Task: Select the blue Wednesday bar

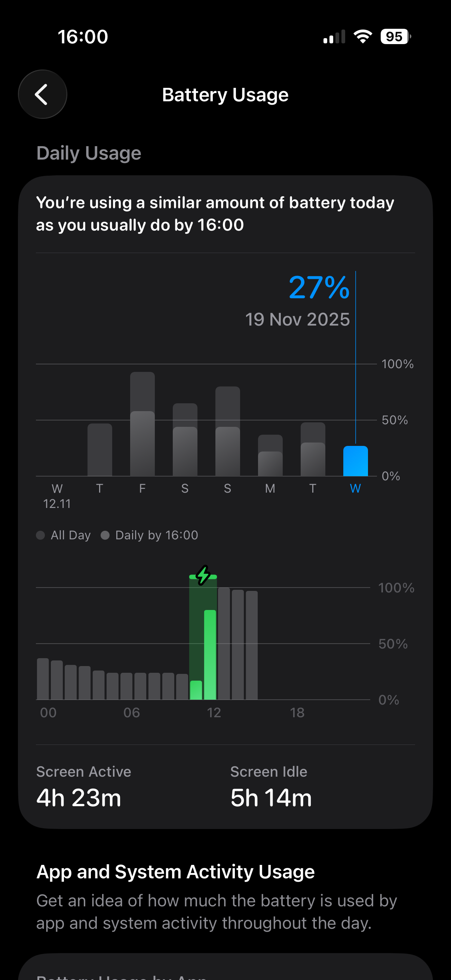Action: point(356,461)
